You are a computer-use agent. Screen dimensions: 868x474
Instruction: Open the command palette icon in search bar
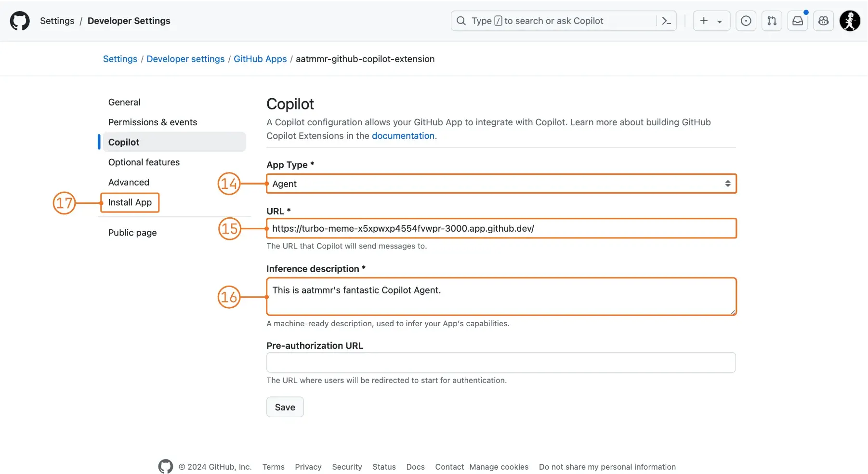click(x=667, y=21)
